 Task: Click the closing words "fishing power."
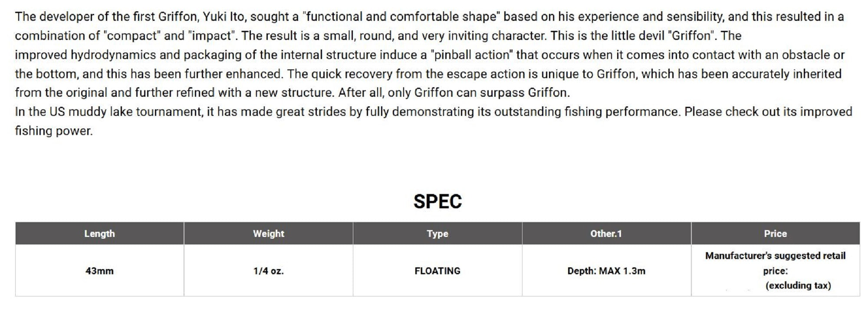pos(54,131)
